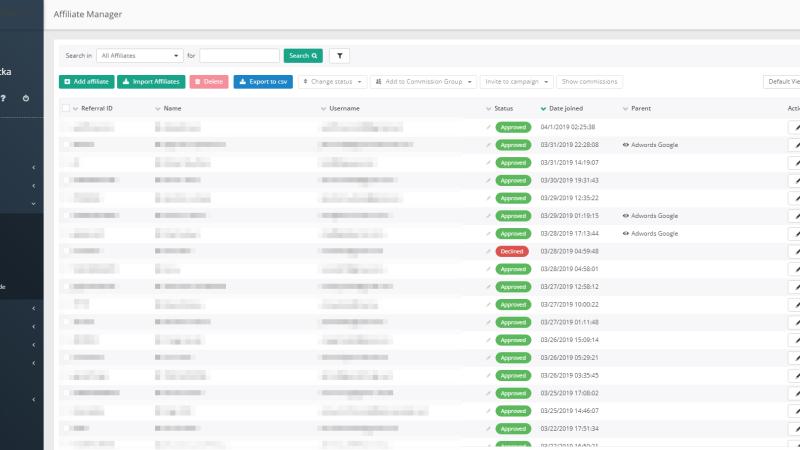Tick checkbox of the 03/30/2019 19:31:43 row

[x=65, y=180]
